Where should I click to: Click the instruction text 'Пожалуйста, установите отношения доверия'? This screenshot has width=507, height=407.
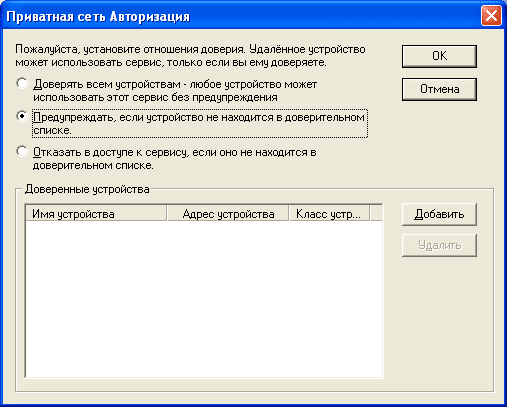tap(130, 49)
